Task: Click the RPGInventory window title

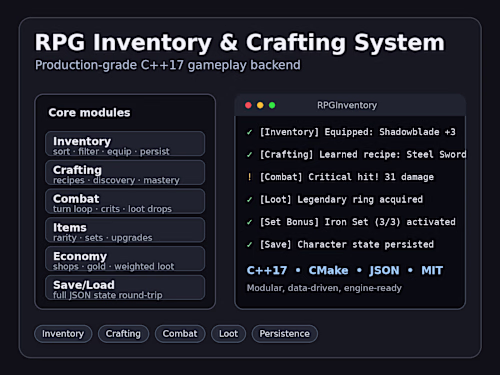Action: (347, 105)
